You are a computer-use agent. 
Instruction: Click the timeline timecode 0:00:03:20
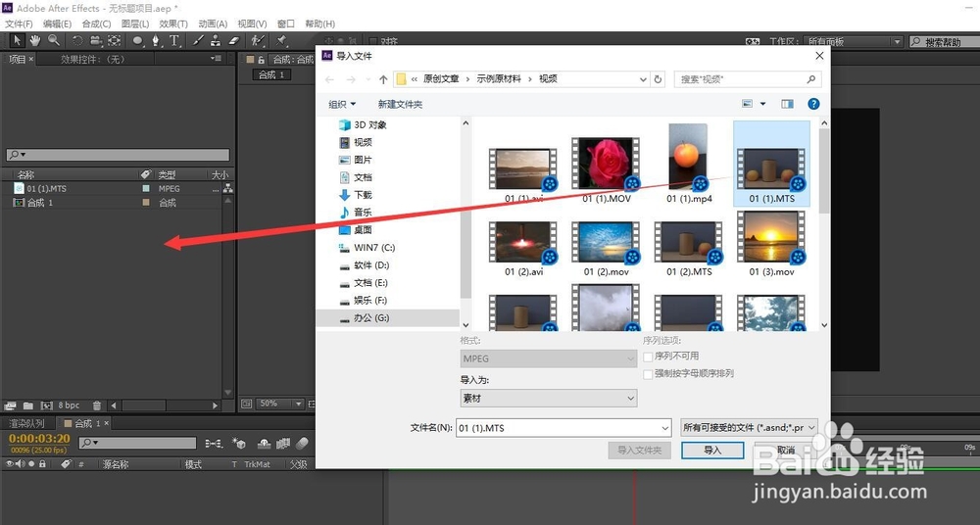click(39, 439)
